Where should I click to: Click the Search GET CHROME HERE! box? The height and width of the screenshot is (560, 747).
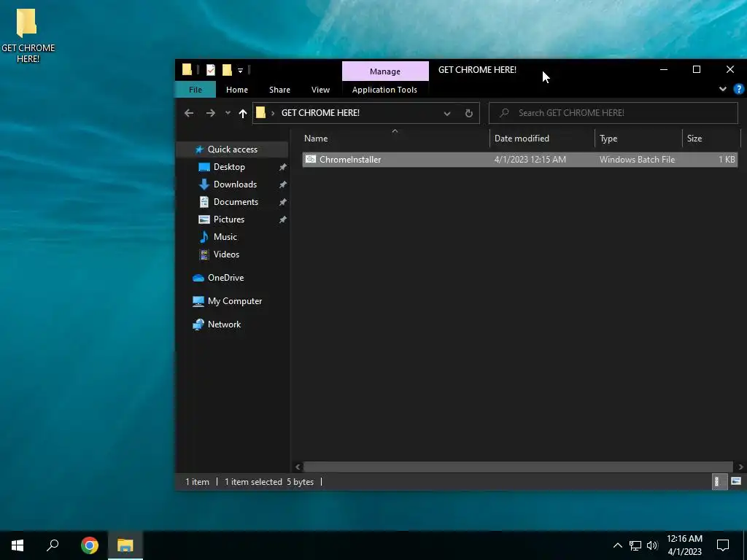(x=613, y=113)
